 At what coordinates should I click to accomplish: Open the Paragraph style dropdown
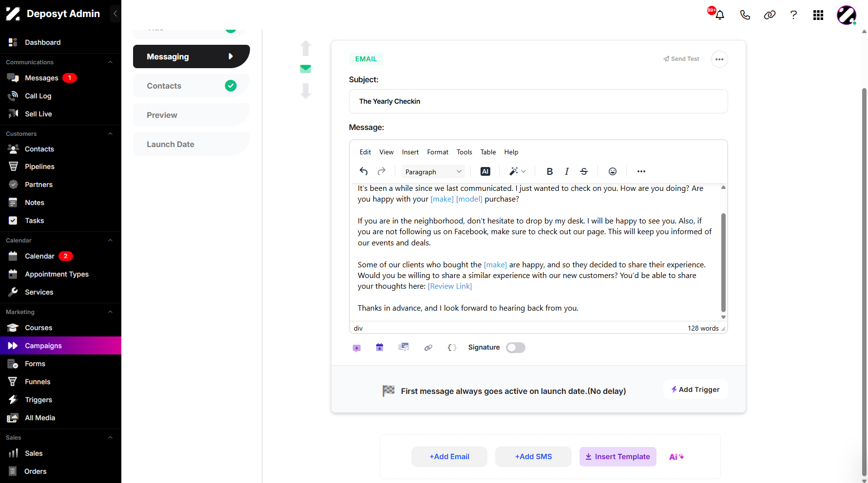tap(433, 171)
